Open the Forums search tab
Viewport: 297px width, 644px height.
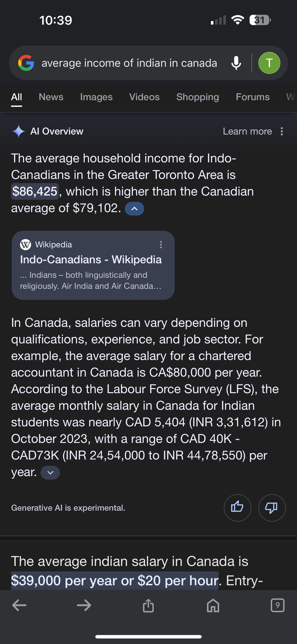253,97
